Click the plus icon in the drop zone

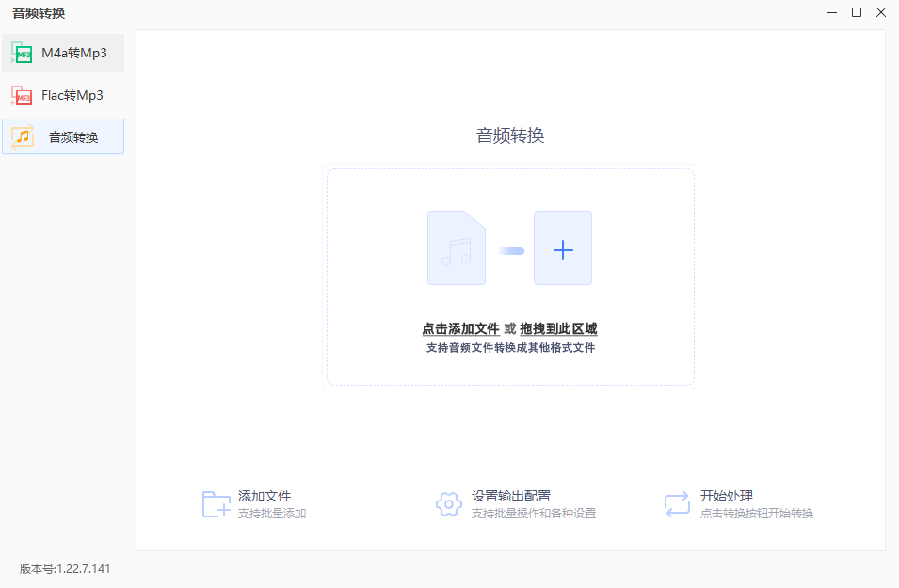coord(563,248)
